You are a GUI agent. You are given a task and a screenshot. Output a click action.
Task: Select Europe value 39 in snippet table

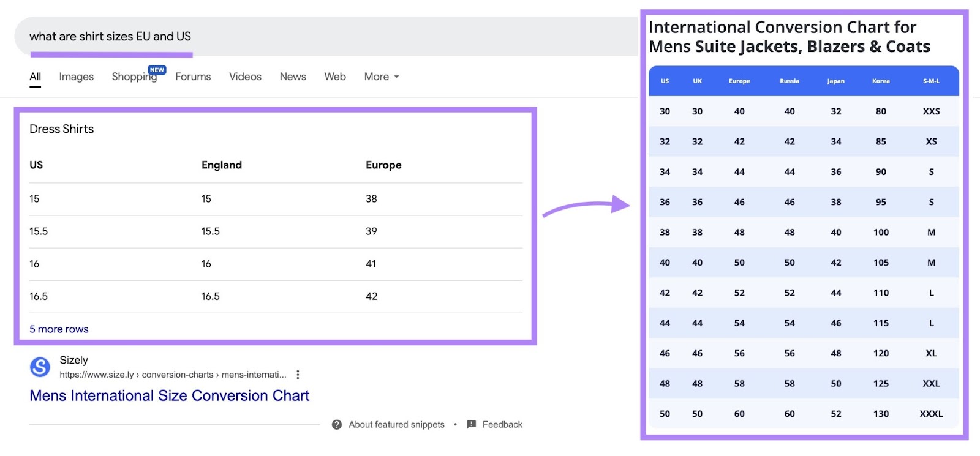pyautogui.click(x=371, y=231)
